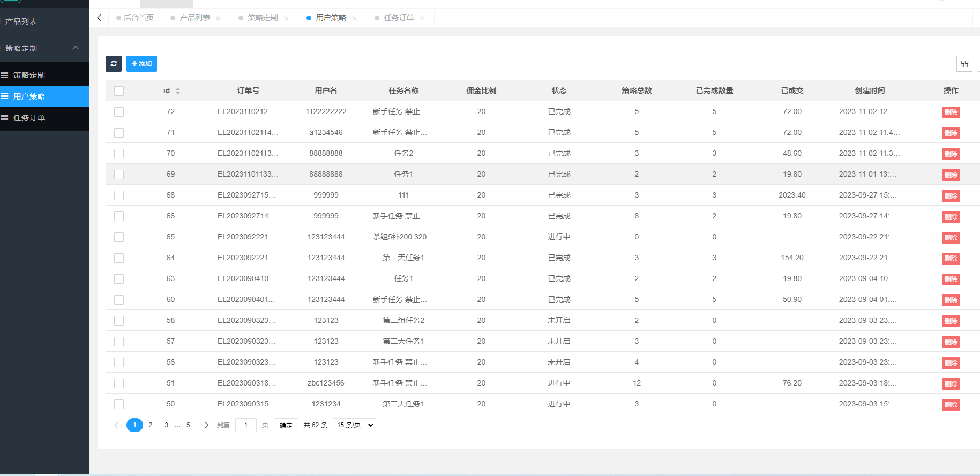Close the 任务订单 tab
The image size is (980, 476).
point(422,18)
